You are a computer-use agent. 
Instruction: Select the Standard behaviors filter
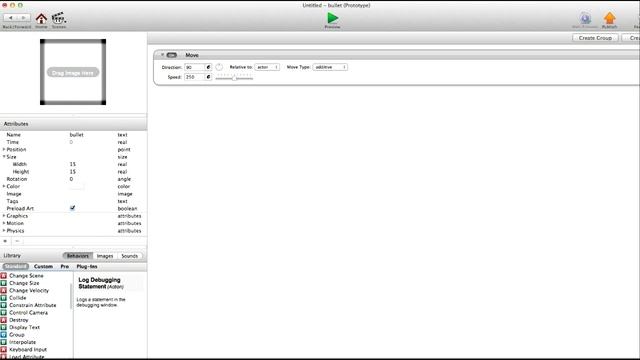click(16, 266)
